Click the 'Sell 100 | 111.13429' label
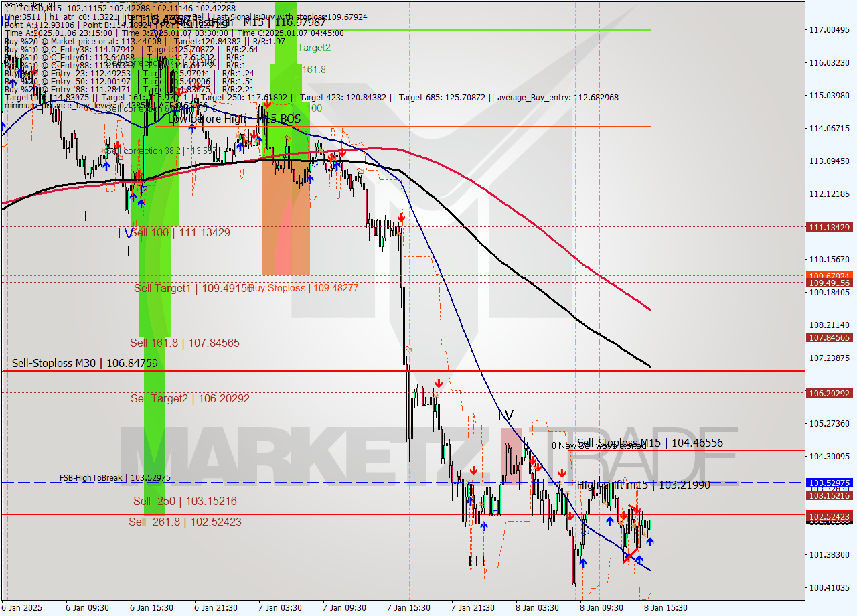This screenshot has width=857, height=616. tap(180, 232)
